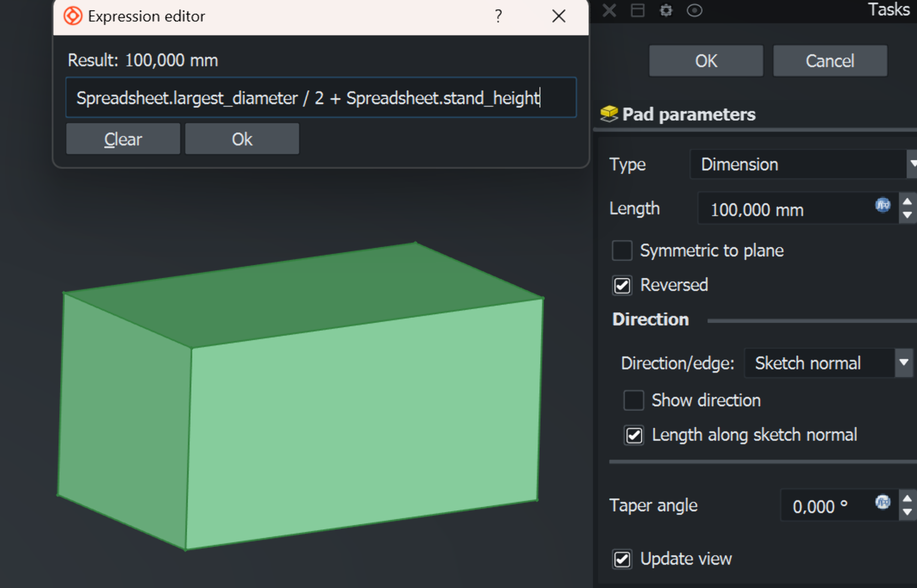Uncheck the Reversed checkbox

click(x=622, y=285)
